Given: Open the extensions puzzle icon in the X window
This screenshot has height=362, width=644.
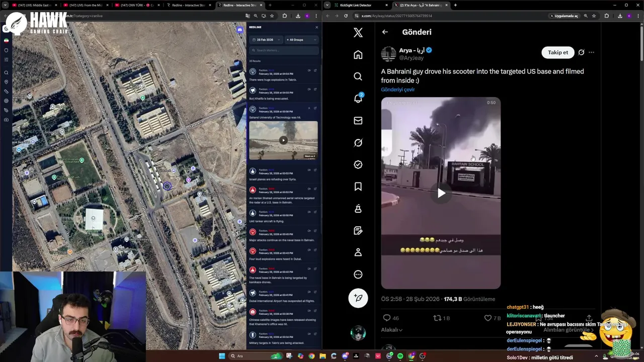Looking at the screenshot, I should tap(606, 16).
